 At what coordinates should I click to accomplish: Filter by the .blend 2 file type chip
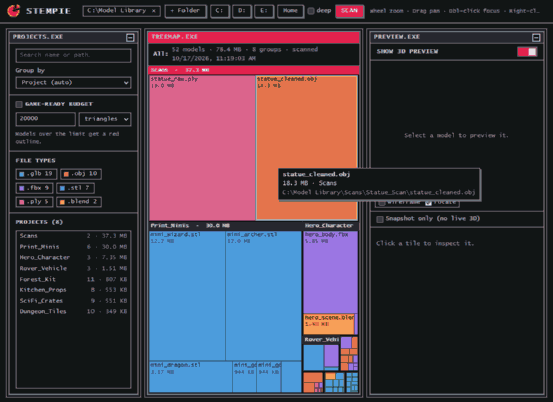point(79,202)
